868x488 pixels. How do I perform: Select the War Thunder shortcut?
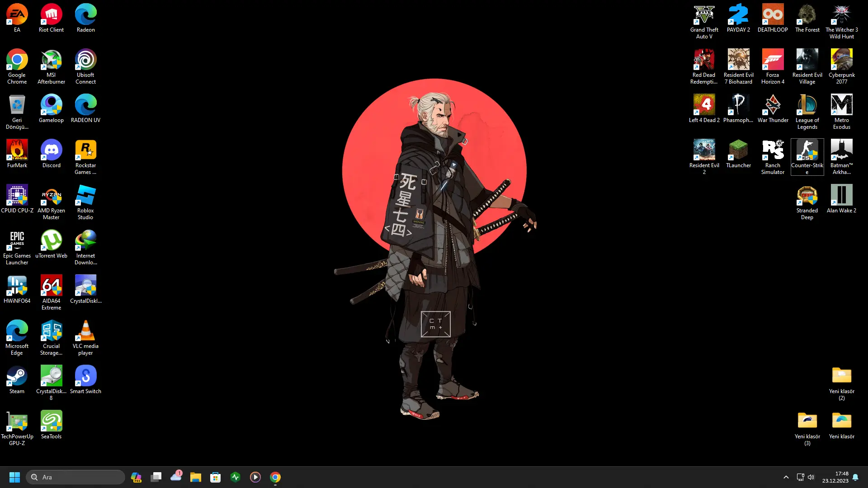pos(773,108)
